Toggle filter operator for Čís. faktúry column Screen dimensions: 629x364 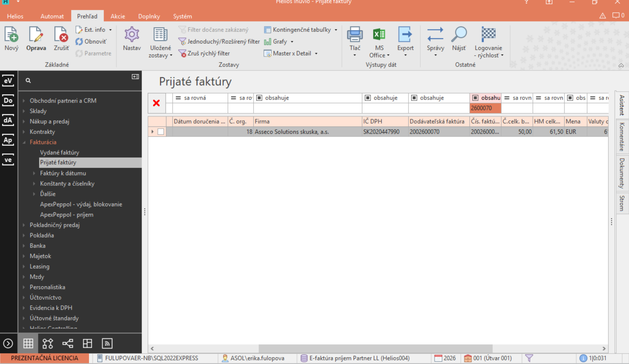[475, 98]
